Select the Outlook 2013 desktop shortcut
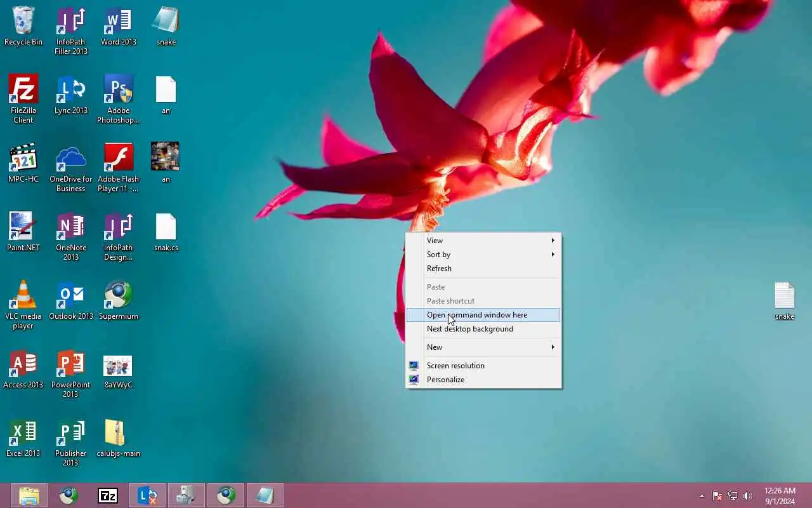812x508 pixels. pos(71,300)
